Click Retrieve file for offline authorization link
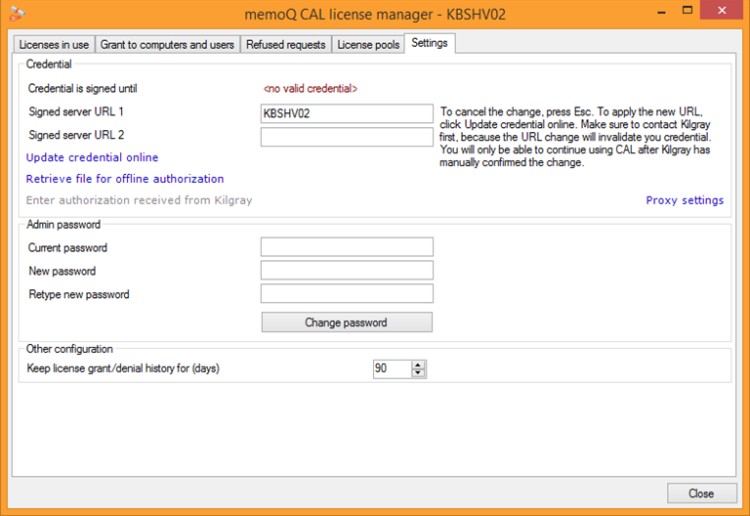The width and height of the screenshot is (750, 516). click(125, 179)
